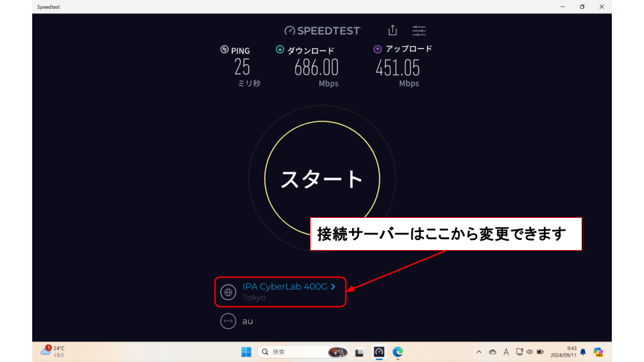The height and width of the screenshot is (362, 644).
Task: Click the au connection icon
Action: (x=228, y=321)
